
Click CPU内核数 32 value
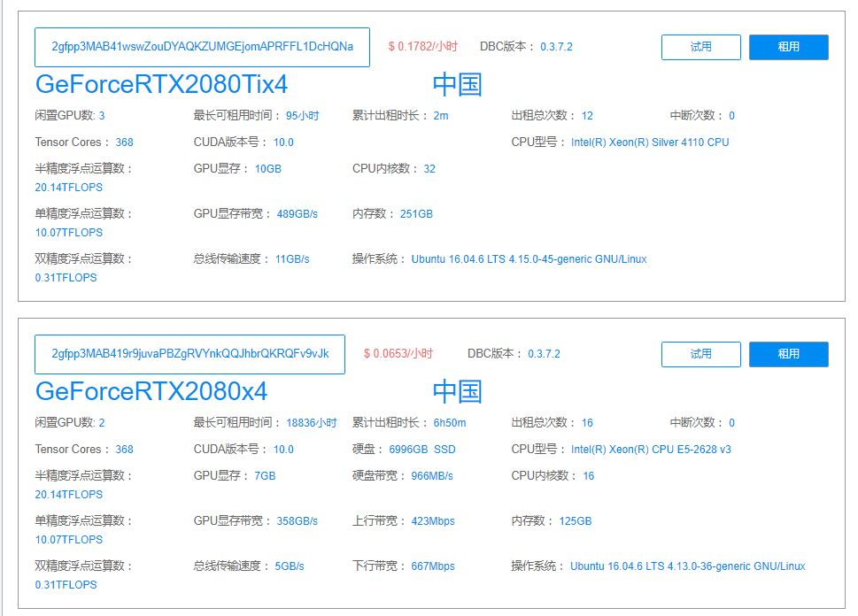(429, 168)
